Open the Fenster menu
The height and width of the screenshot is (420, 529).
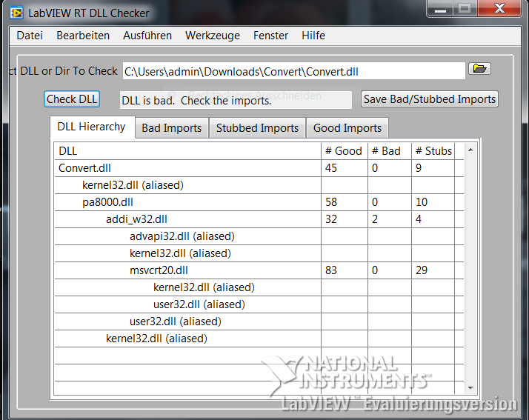coord(271,36)
